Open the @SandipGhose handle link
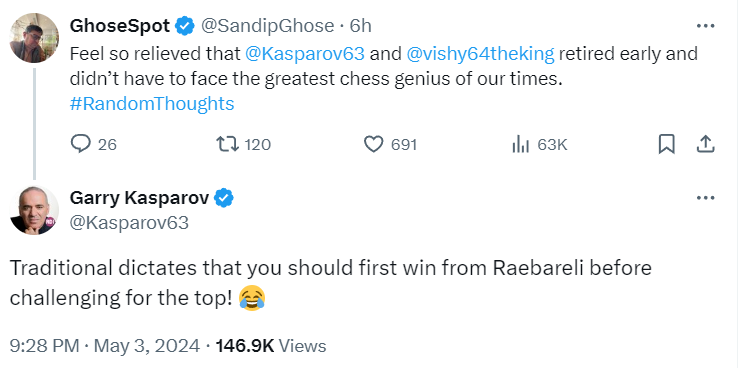This screenshot has height=368, width=740. point(268,26)
